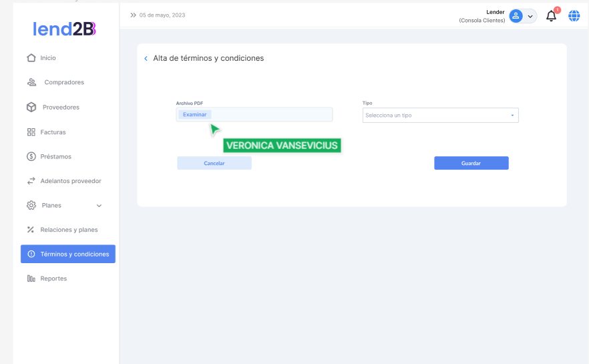589x364 pixels.
Task: Click the Relaciones y planes percent icon
Action: tap(31, 230)
